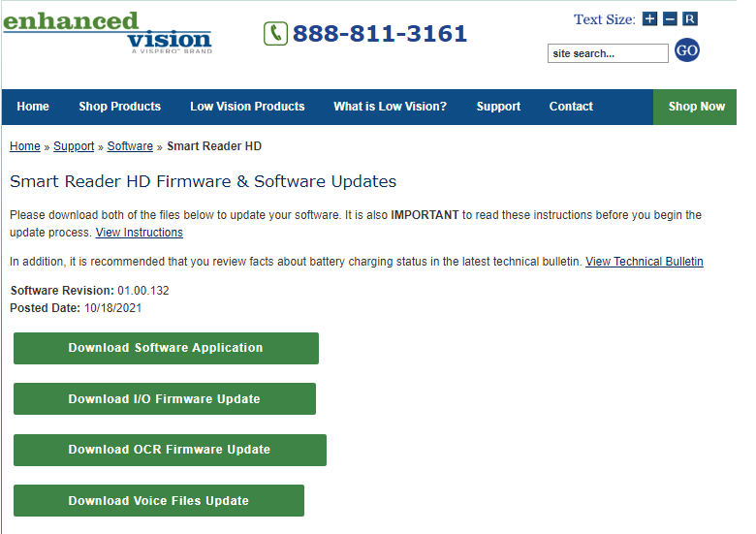
Task: Open the Contact menu item
Action: click(x=571, y=107)
